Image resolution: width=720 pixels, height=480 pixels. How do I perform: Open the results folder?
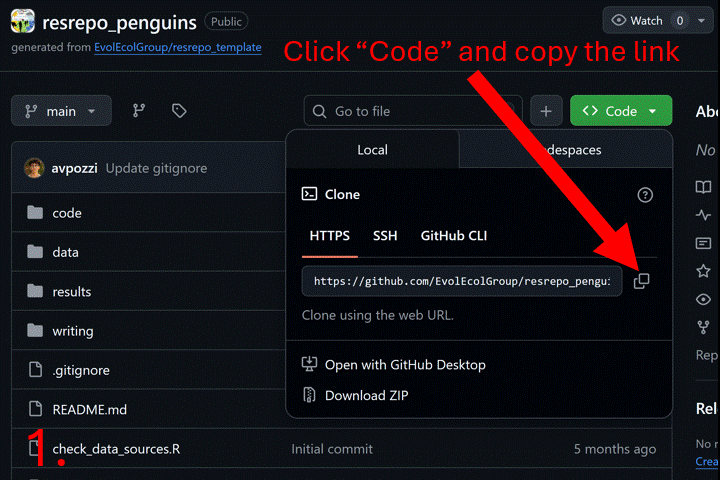coord(72,292)
